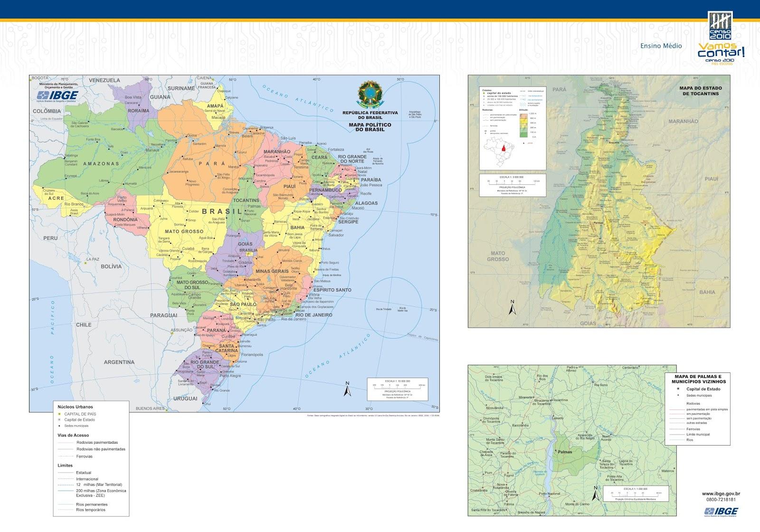
Task: Click the ESPÍRITO SANTO state label
Action: pyautogui.click(x=332, y=290)
